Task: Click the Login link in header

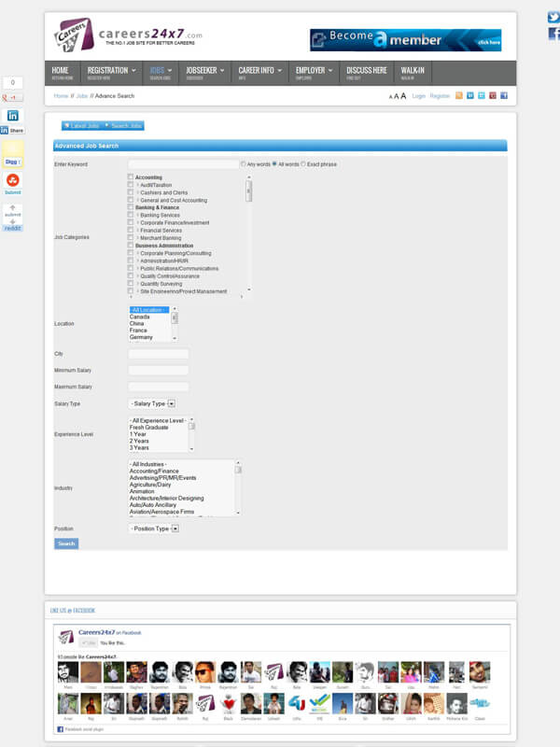Action: tap(418, 96)
